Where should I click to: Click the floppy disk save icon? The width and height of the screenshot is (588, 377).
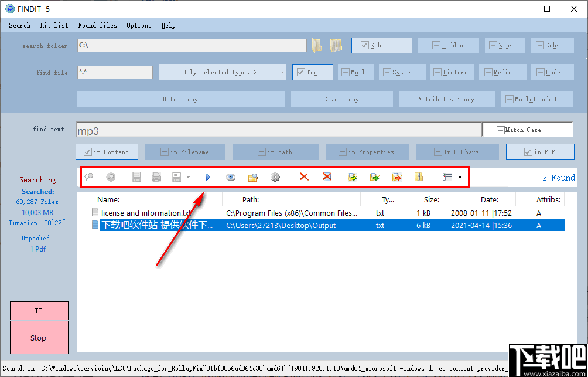pyautogui.click(x=136, y=177)
